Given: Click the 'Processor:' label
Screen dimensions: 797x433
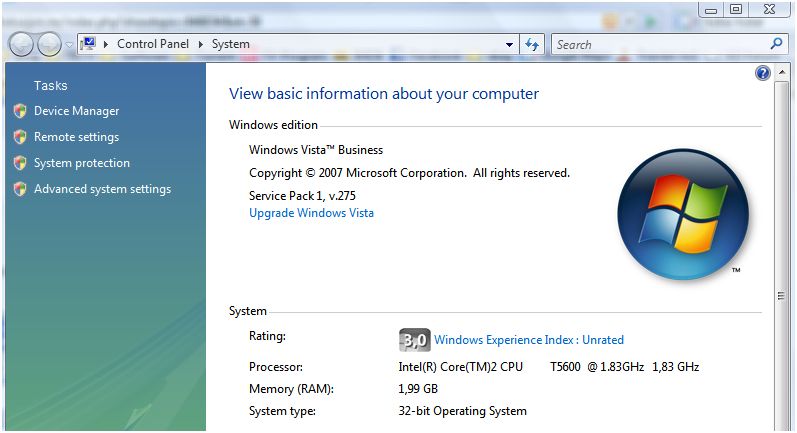Looking at the screenshot, I should pyautogui.click(x=275, y=367).
